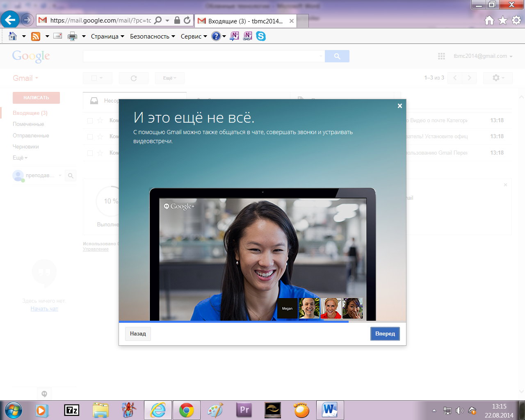Check the first email row checkbox
The height and width of the screenshot is (420, 525).
click(x=90, y=121)
